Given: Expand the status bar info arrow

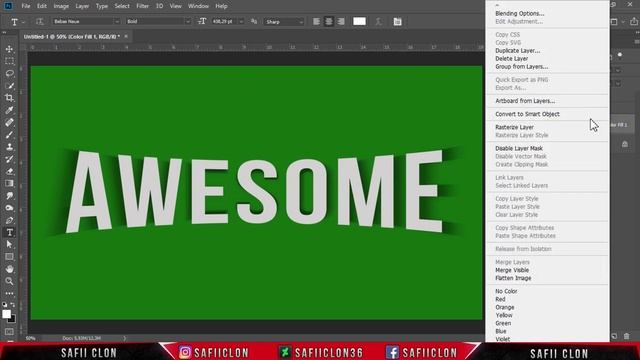Looking at the screenshot, I should pyautogui.click(x=124, y=338).
